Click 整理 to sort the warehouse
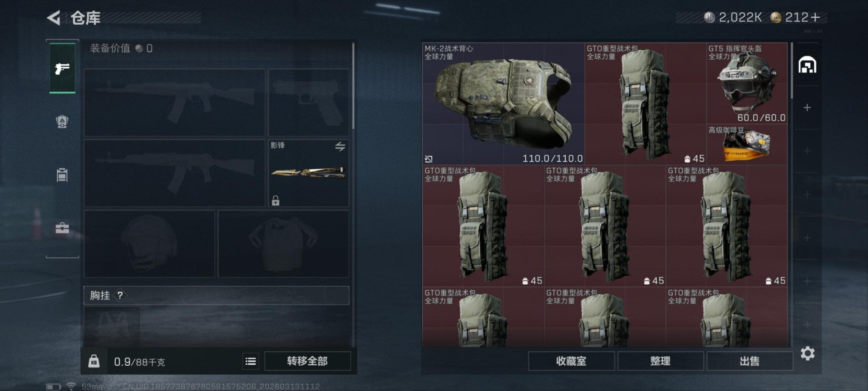This screenshot has width=868, height=391. pos(660,361)
